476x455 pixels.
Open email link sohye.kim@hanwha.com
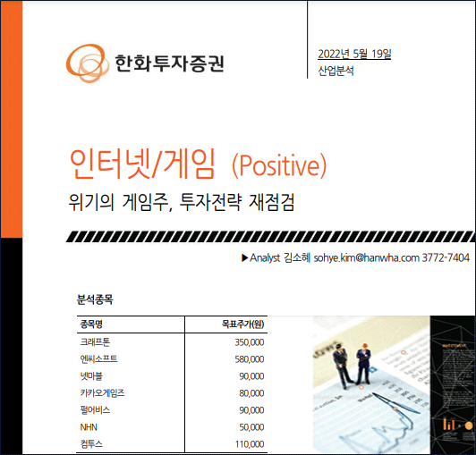[367, 257]
